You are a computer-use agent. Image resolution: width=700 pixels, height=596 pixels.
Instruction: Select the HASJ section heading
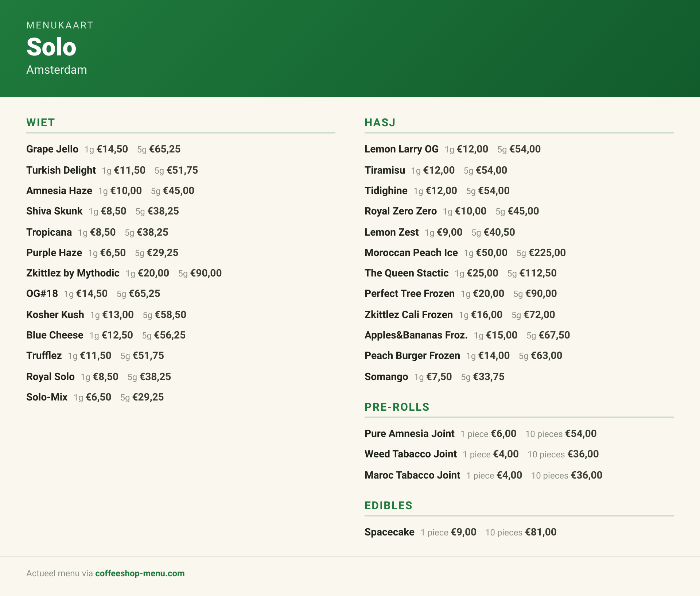pyautogui.click(x=380, y=123)
